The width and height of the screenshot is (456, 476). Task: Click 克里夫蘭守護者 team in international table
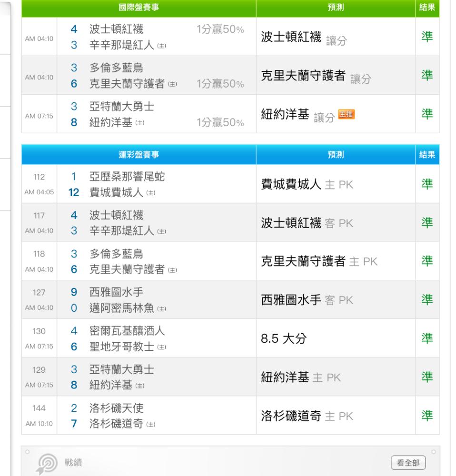127,83
